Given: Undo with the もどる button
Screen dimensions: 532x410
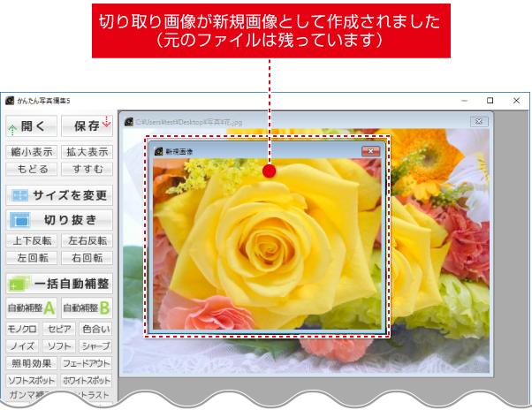Looking at the screenshot, I should (31, 169).
